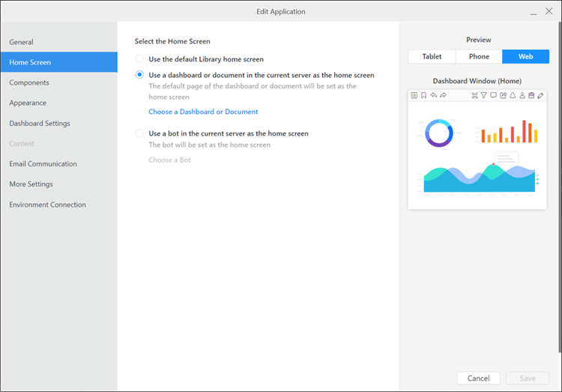Select the default Library home screen option
The image size is (562, 392).
[x=139, y=58]
